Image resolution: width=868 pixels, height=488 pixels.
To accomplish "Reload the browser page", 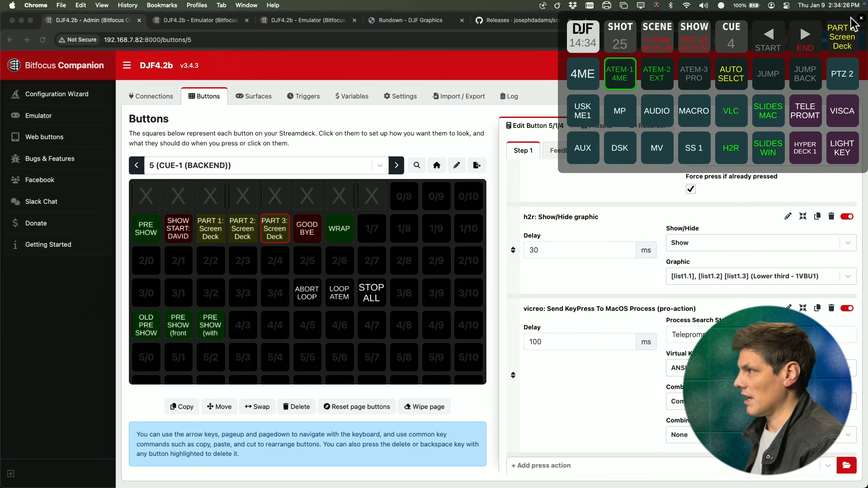I will 42,40.
